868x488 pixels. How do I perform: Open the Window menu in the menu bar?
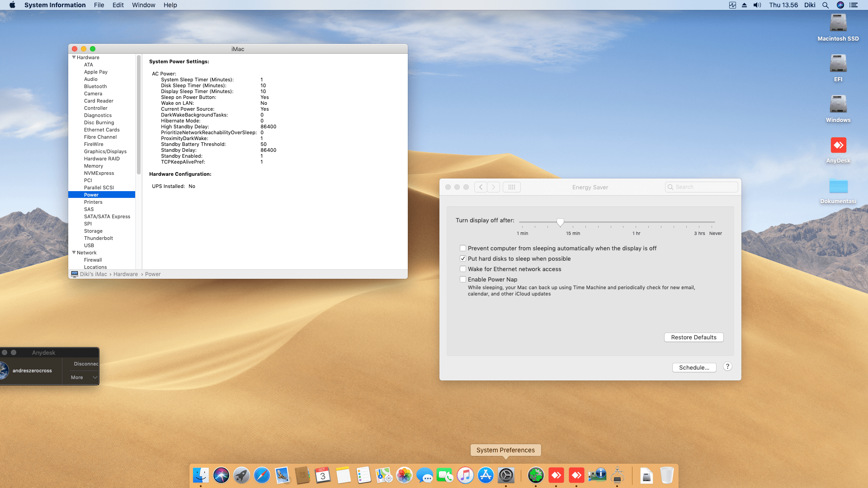pyautogui.click(x=143, y=5)
